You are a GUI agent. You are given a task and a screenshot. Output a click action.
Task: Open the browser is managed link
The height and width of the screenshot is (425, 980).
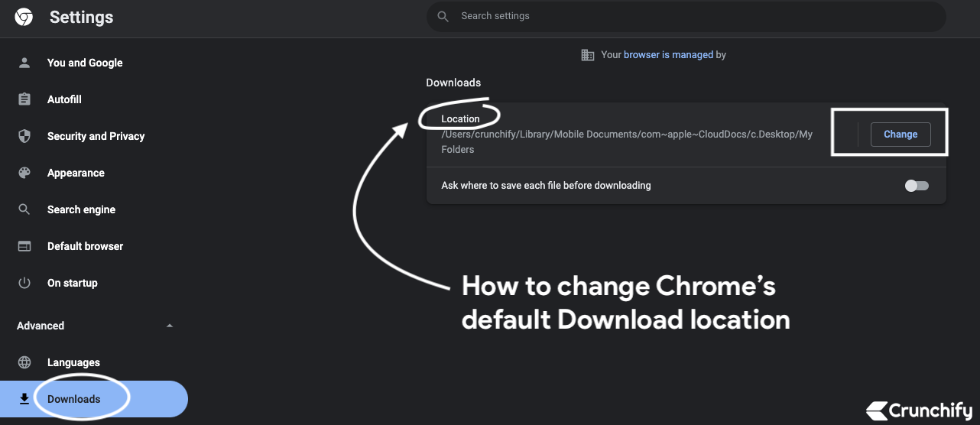click(669, 55)
